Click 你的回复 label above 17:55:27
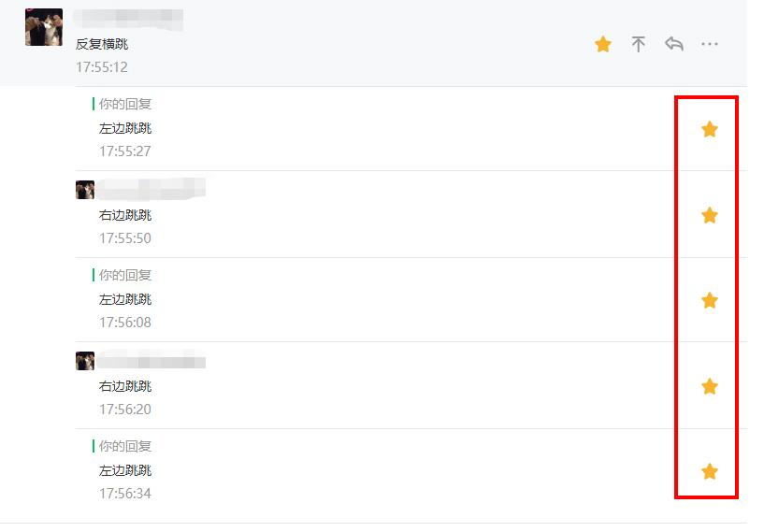 [x=125, y=104]
